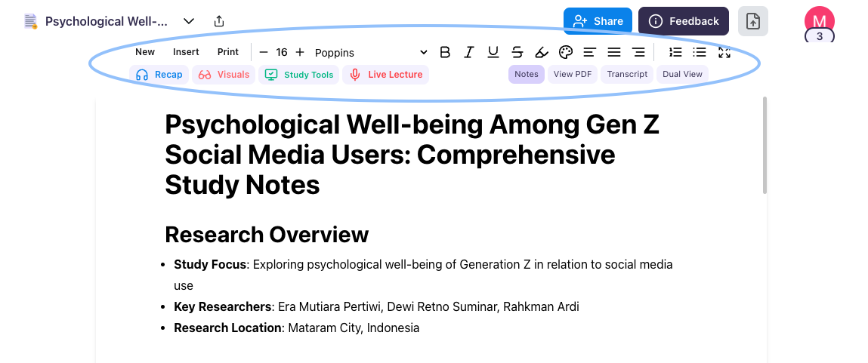Image resolution: width=868 pixels, height=363 pixels.
Task: Open the user avatar M profile
Action: click(820, 20)
